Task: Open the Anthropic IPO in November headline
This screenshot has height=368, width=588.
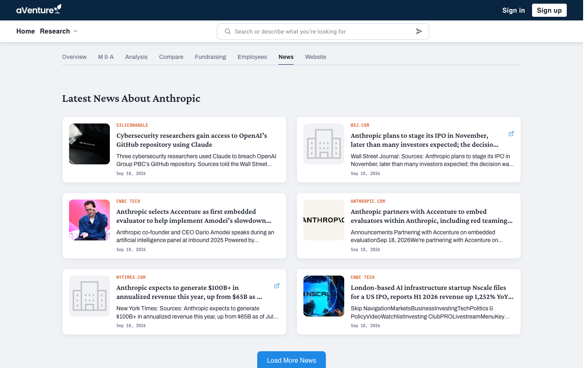Action: (x=425, y=140)
